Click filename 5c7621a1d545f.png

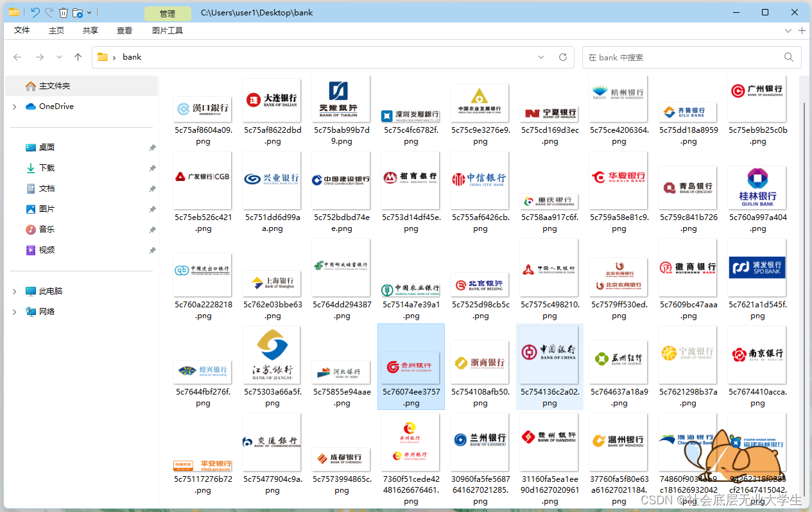click(757, 310)
